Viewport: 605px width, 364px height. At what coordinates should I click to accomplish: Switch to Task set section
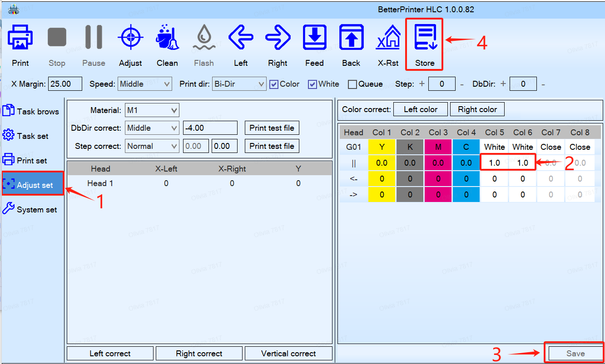[x=32, y=136]
